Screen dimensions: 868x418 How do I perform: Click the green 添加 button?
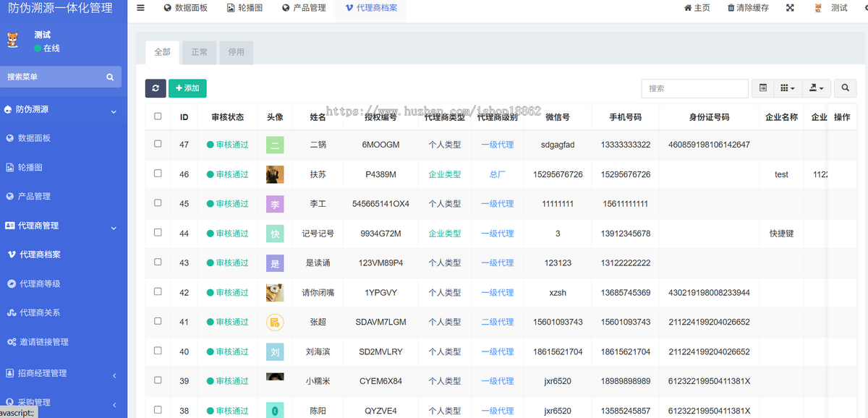click(187, 88)
